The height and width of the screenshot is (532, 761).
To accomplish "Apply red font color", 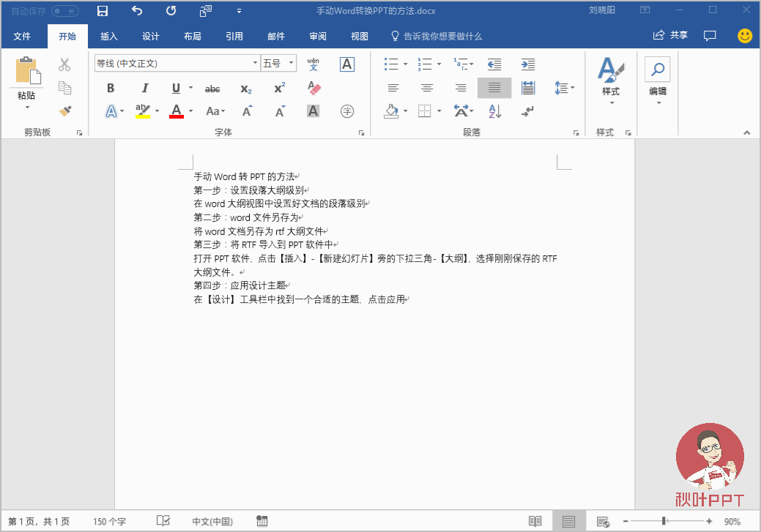I will (177, 111).
